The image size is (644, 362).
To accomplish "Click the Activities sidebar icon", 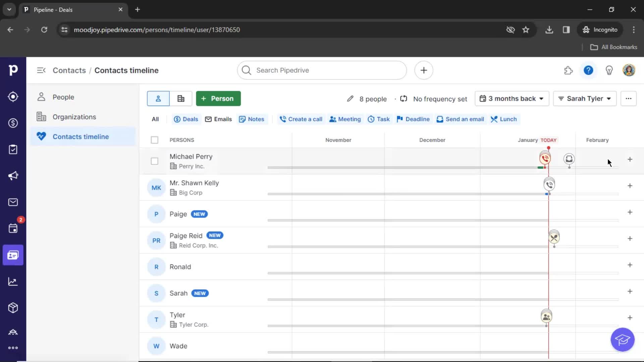I will (x=13, y=149).
